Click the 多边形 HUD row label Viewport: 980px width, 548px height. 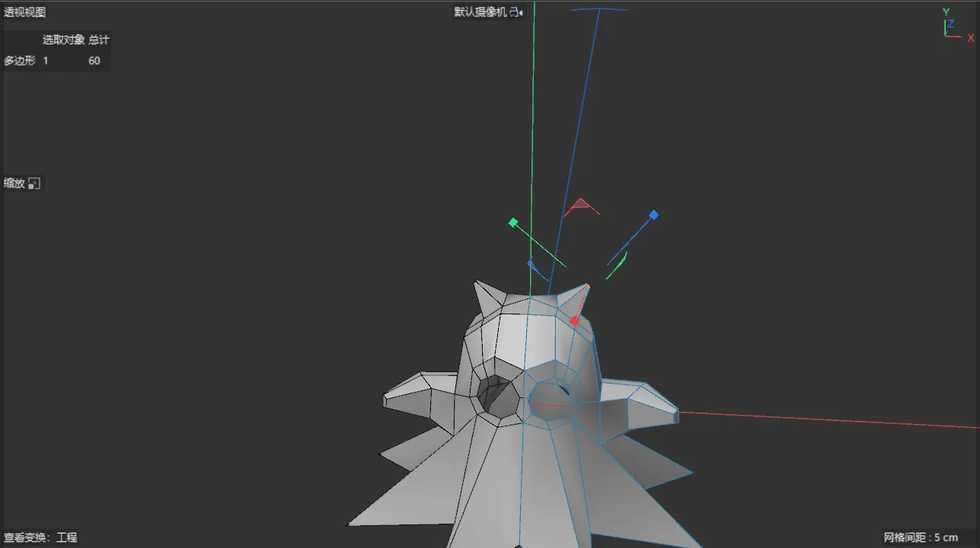[19, 61]
